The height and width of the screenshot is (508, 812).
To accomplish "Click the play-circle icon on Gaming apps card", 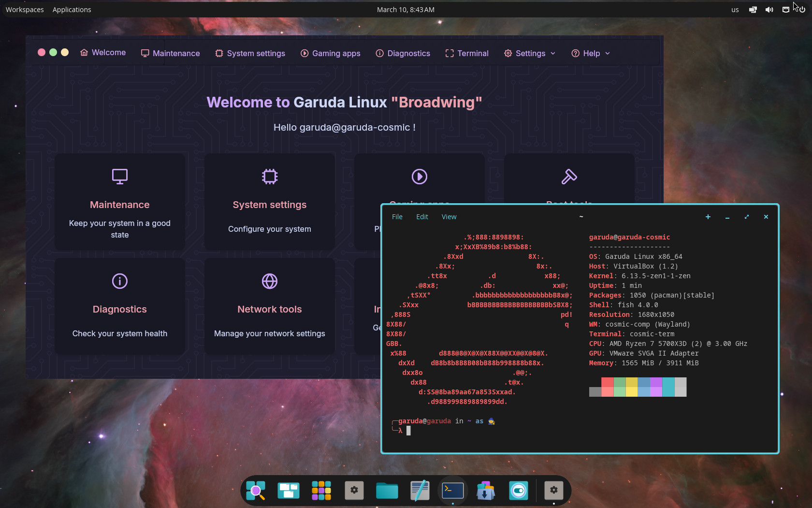I will coord(420,177).
